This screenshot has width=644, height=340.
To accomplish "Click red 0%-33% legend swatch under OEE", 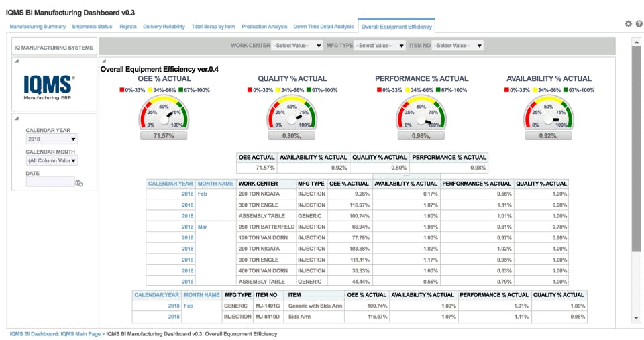I will [x=122, y=90].
